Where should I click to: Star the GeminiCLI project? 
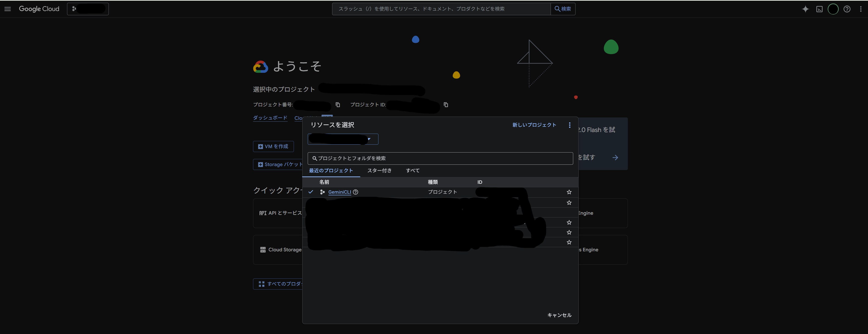569,192
